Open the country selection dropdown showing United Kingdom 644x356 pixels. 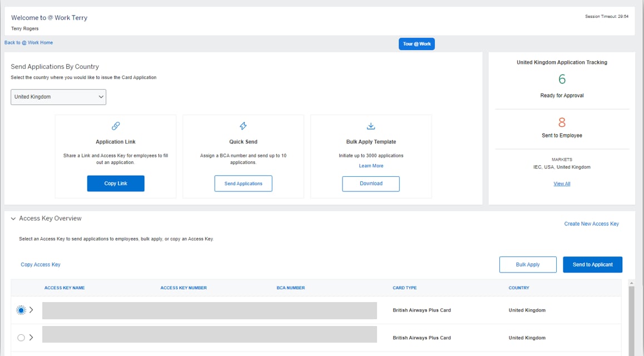[58, 97]
